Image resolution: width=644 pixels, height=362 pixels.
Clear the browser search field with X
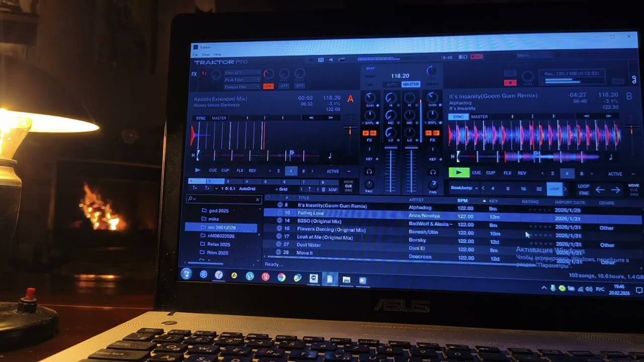[258, 200]
